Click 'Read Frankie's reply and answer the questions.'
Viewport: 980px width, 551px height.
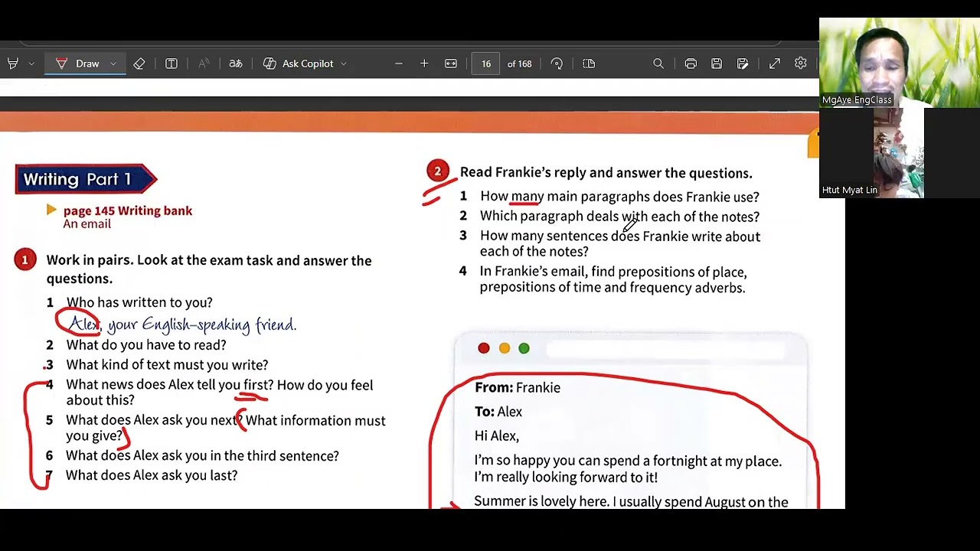click(x=606, y=173)
